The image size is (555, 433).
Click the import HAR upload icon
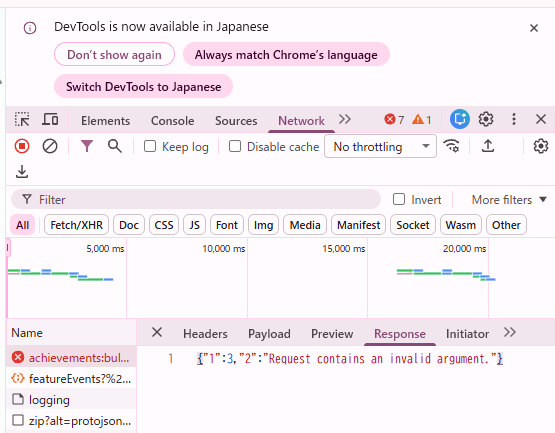coord(488,146)
